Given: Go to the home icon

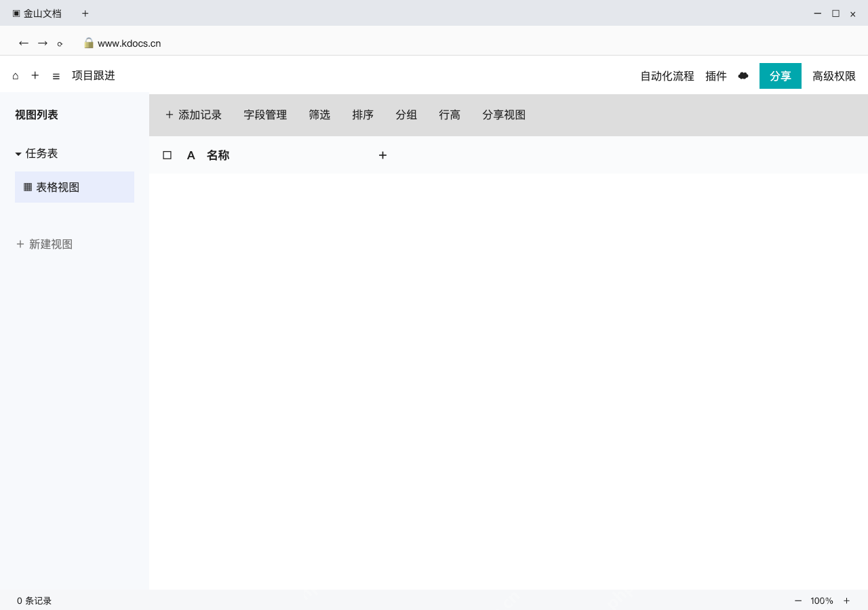Looking at the screenshot, I should coord(16,76).
